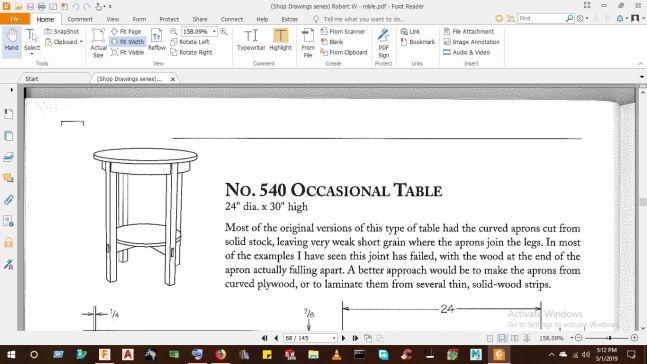Go to the last page
The height and width of the screenshot is (364, 647).
pyautogui.click(x=355, y=338)
